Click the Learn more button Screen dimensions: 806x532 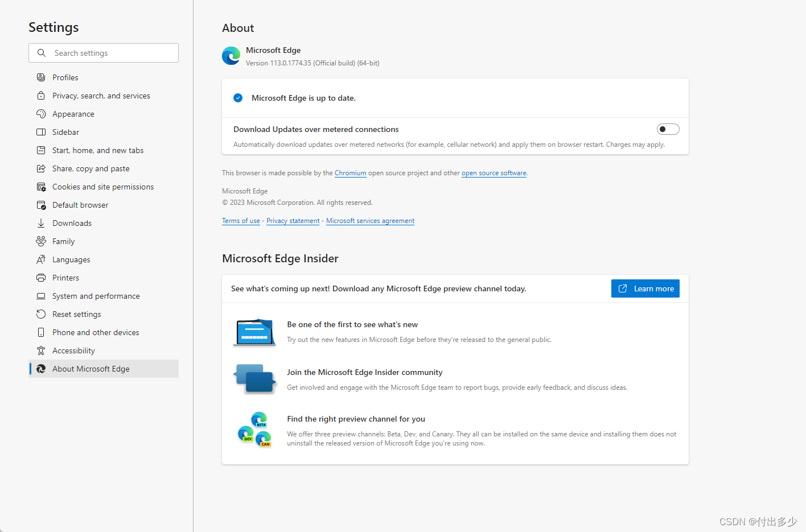645,288
